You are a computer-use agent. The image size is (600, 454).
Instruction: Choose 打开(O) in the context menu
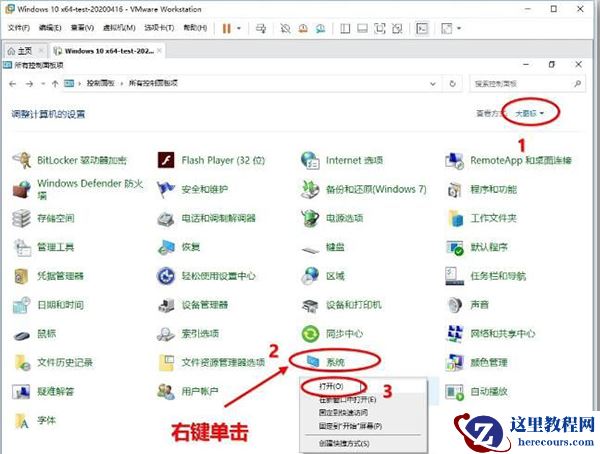(331, 386)
